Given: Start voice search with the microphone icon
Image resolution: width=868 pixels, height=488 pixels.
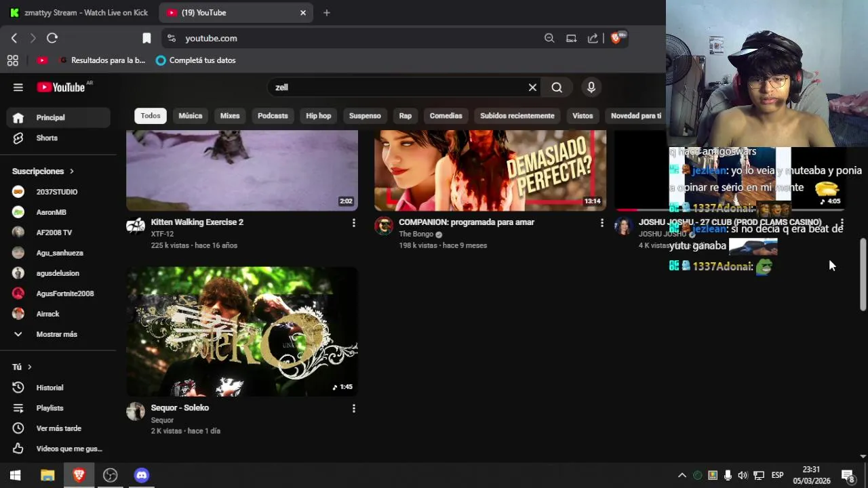Looking at the screenshot, I should coord(591,87).
